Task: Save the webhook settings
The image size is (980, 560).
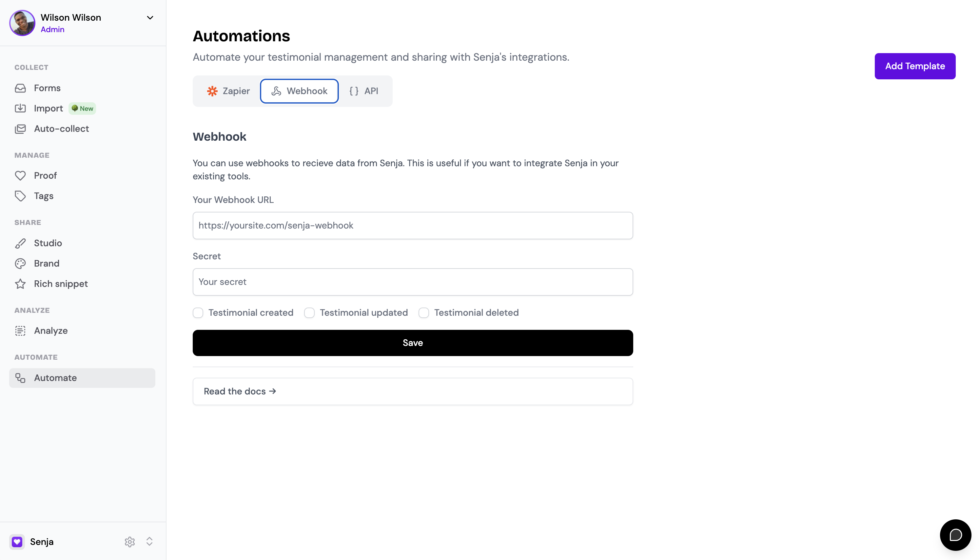Action: (413, 343)
